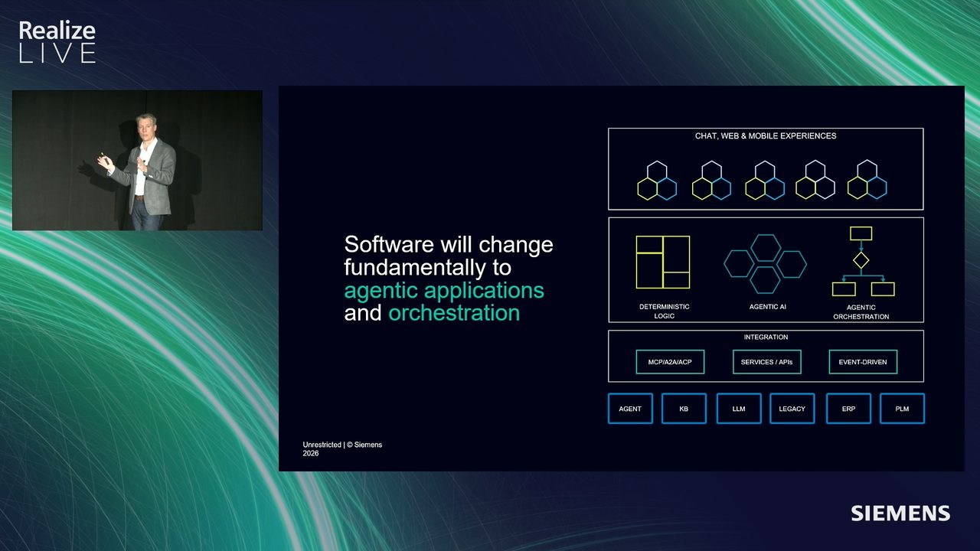980x551 pixels.
Task: Select the SERVICES / APIs box
Action: coord(766,362)
